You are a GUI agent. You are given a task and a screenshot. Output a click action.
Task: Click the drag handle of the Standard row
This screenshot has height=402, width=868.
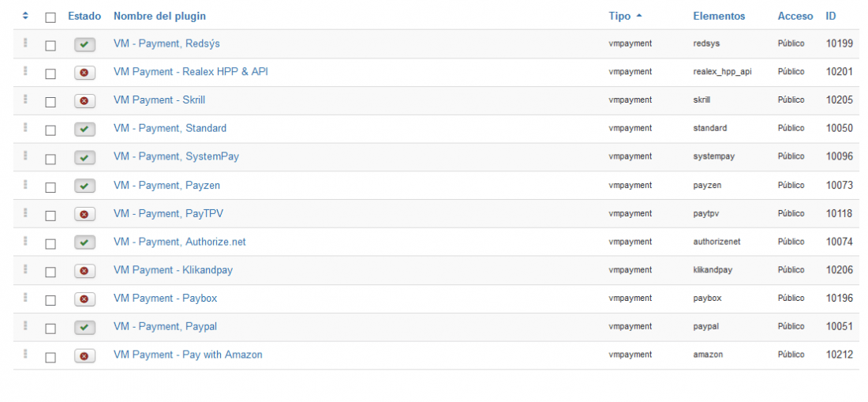(25, 127)
